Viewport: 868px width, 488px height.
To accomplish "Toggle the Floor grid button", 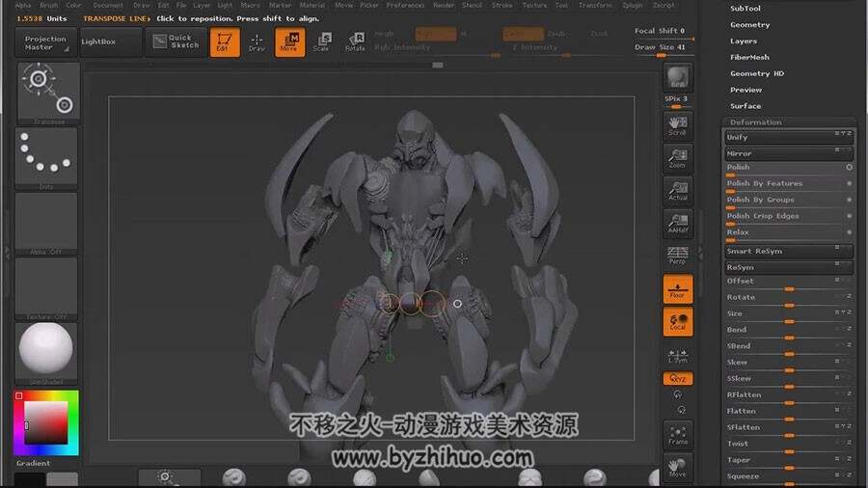I will pos(678,288).
